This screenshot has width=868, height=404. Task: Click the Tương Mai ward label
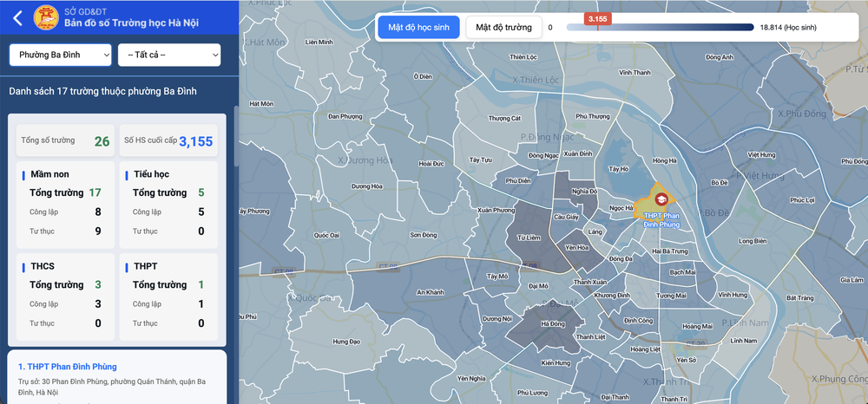[x=671, y=296]
